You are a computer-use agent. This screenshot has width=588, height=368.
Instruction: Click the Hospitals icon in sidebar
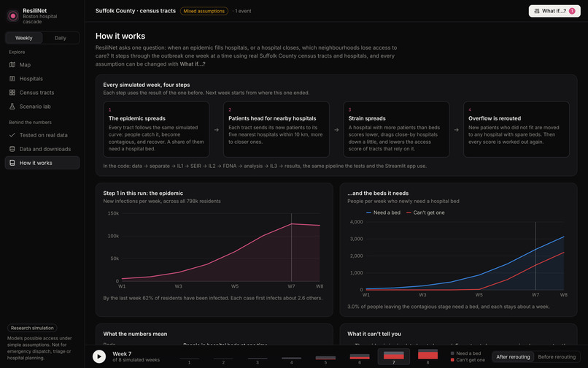coord(12,78)
